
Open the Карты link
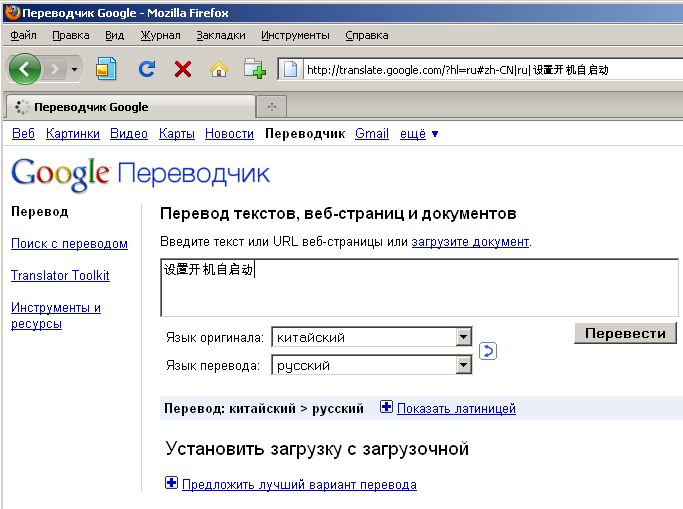click(176, 133)
